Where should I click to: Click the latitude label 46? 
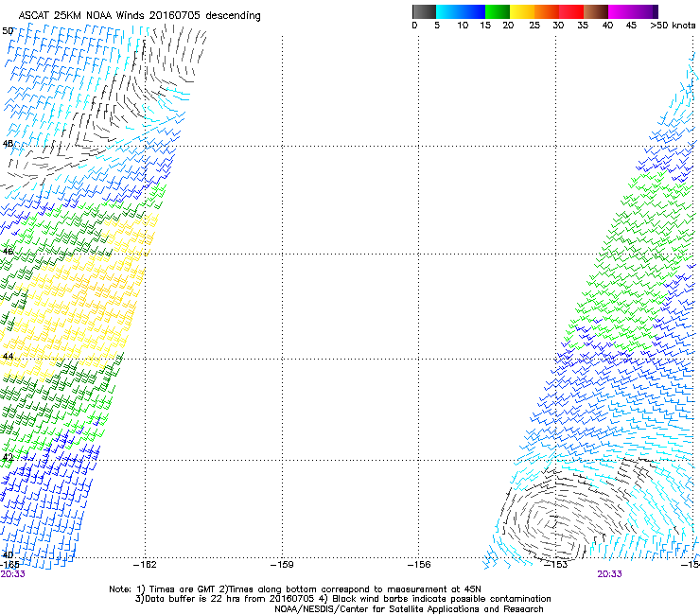(8, 252)
